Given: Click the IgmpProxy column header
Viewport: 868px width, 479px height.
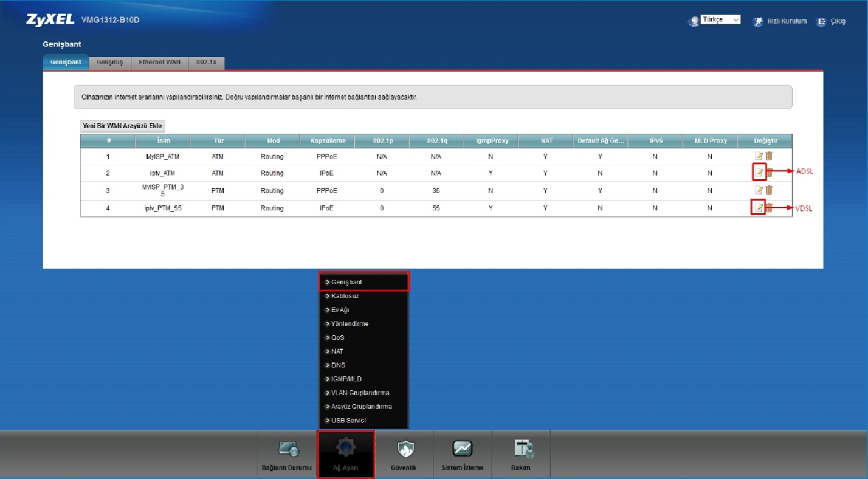Looking at the screenshot, I should (491, 141).
